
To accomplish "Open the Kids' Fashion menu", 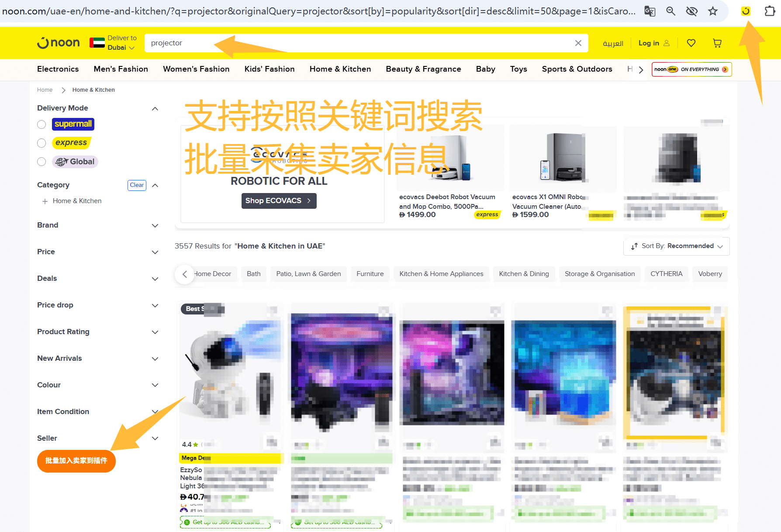I will click(x=270, y=69).
